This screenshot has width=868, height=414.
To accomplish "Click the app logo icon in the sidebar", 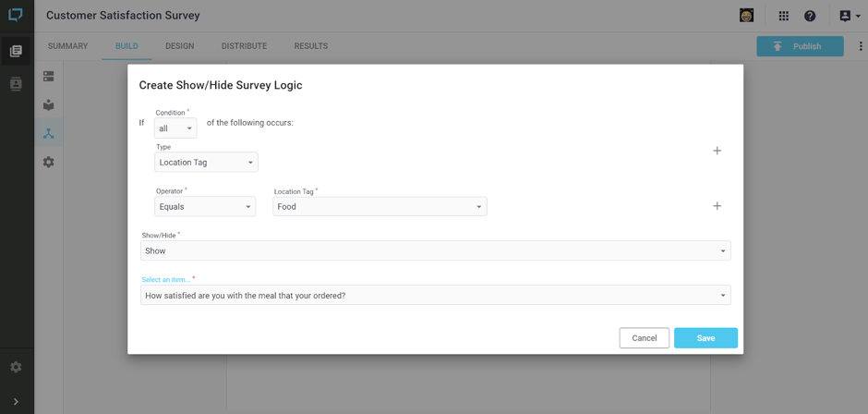I will [16, 15].
